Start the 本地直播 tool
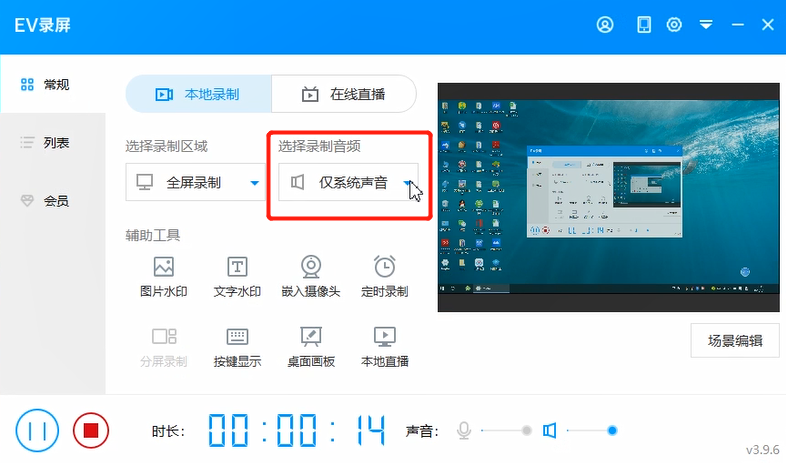The image size is (786, 463). [384, 347]
